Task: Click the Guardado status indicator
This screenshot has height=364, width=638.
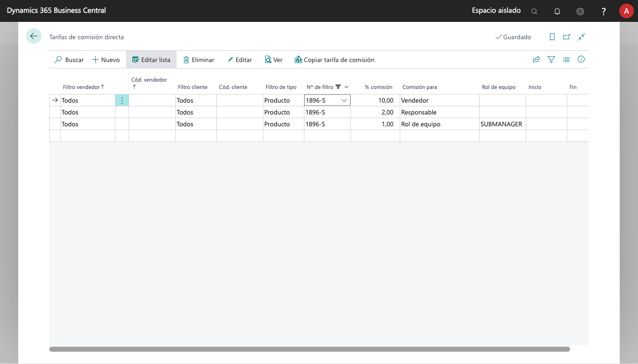Action: pos(513,37)
